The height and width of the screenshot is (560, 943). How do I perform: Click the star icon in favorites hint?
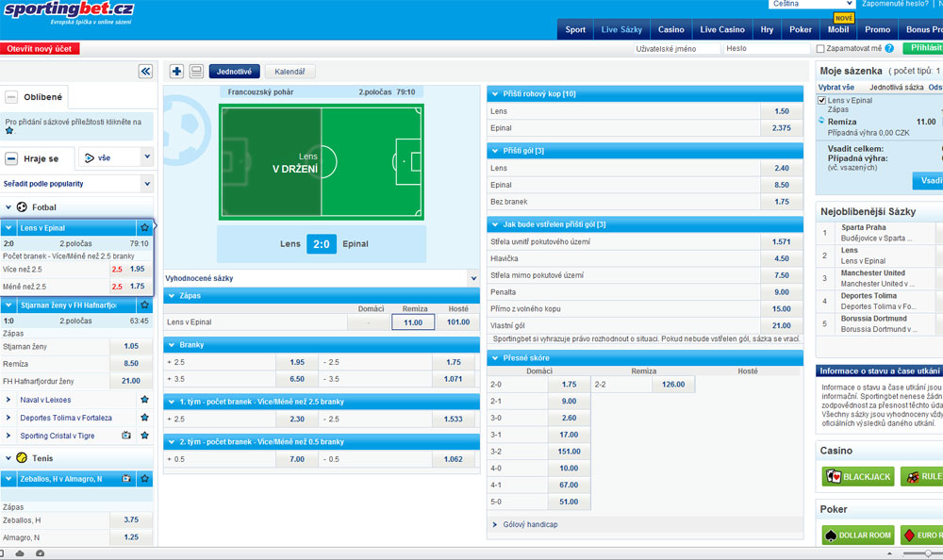9,130
